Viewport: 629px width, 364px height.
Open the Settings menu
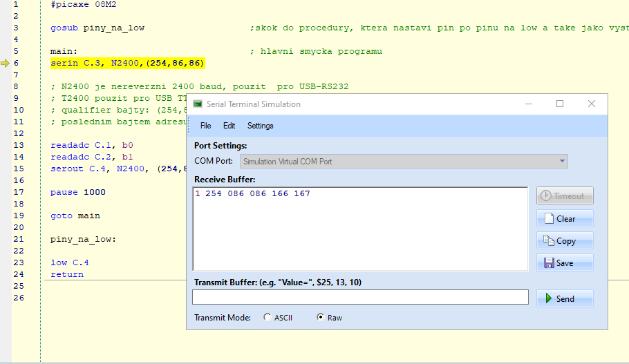[x=260, y=126]
